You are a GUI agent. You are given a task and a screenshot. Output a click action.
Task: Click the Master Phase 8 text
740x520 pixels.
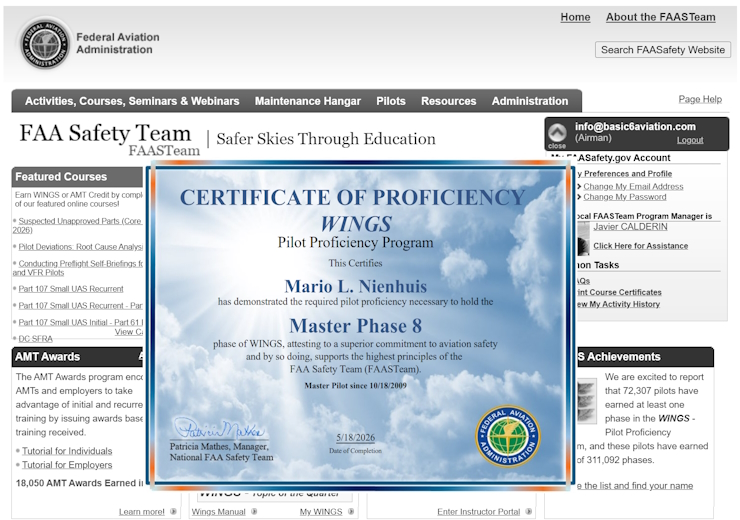(355, 326)
